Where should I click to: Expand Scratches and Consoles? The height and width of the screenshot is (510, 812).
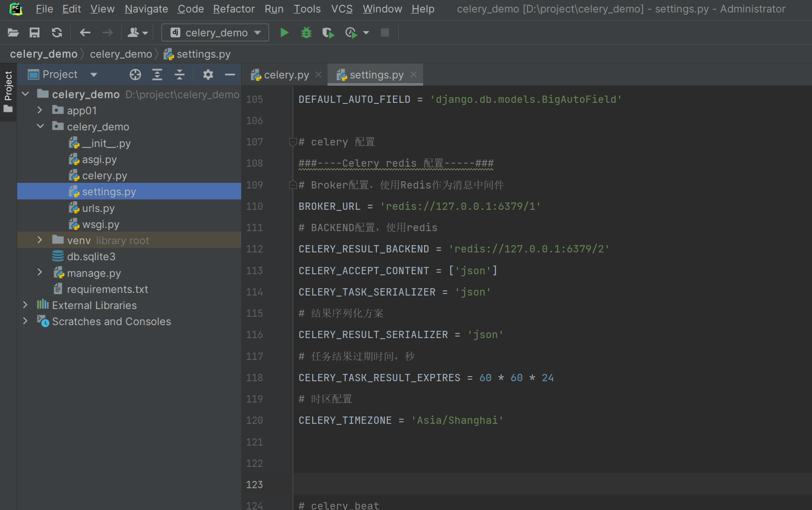pos(25,321)
